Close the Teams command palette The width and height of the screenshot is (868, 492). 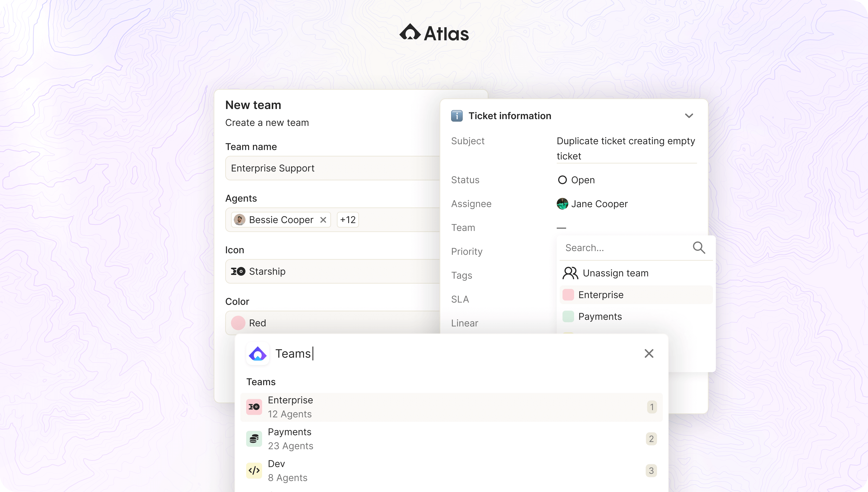tap(649, 354)
